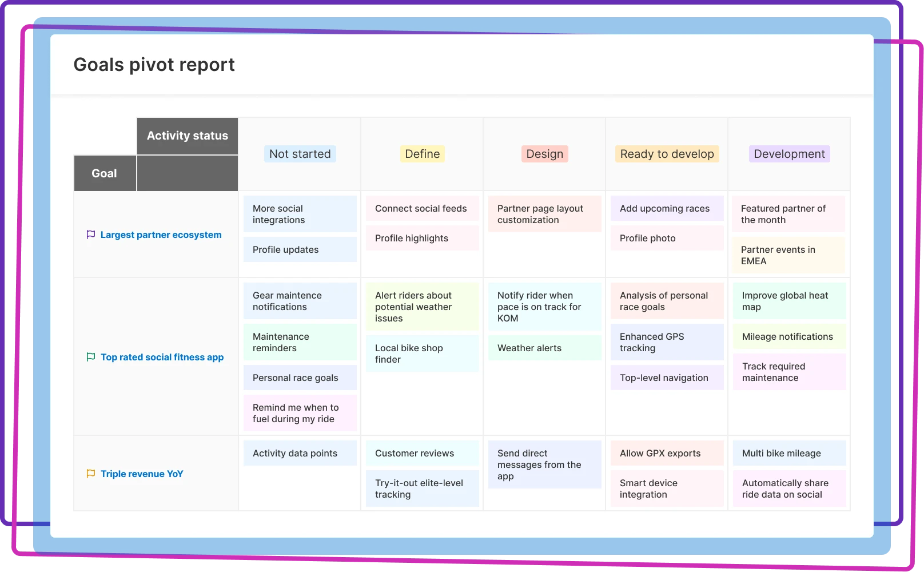Click the Activity status header cell
The image size is (924, 572).
(x=187, y=136)
